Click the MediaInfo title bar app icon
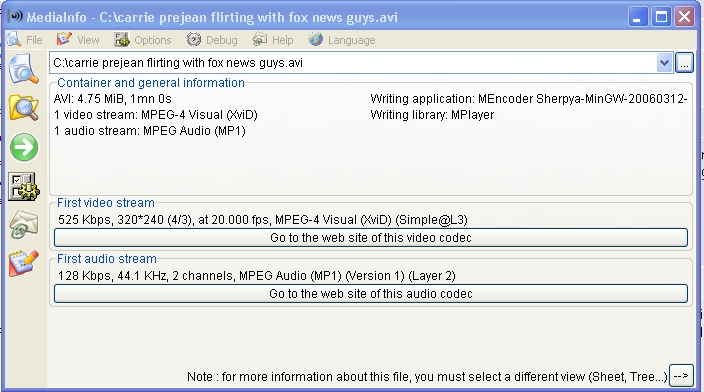Viewport: 704px width, 392px height. [15, 17]
